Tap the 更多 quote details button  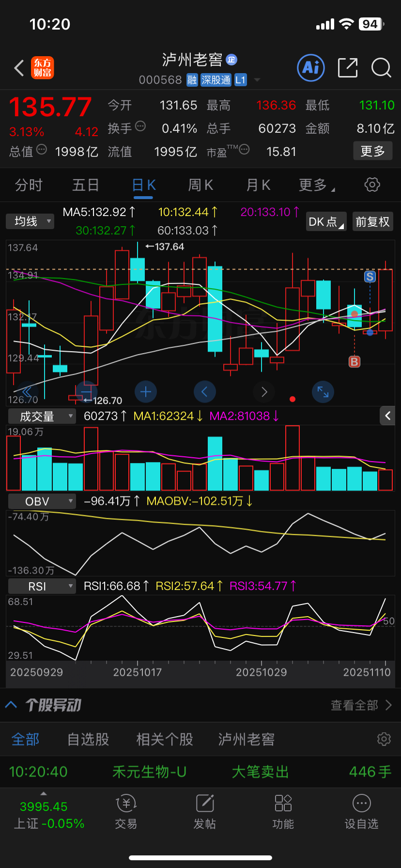[372, 151]
